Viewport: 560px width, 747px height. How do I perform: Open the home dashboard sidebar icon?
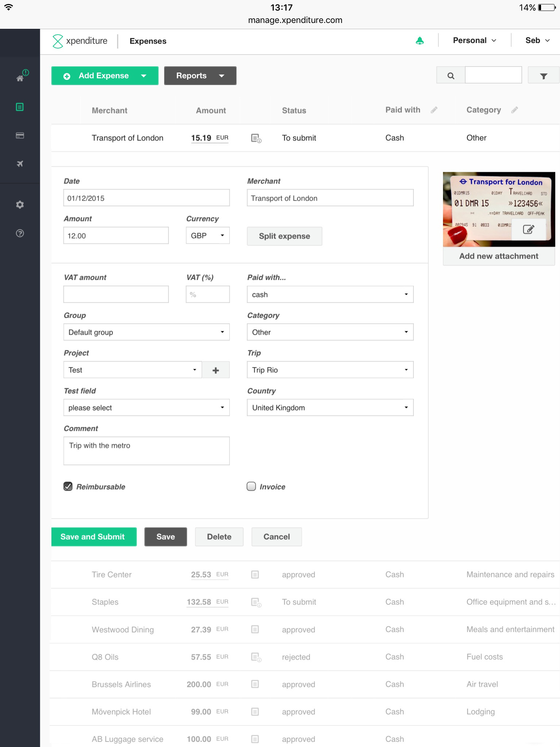[20, 78]
